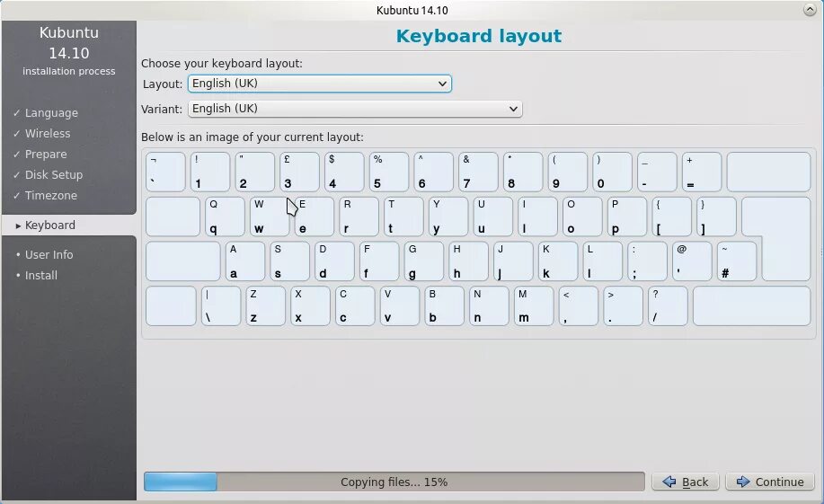Click the window rollup arrow in title bar
The image size is (824, 504).
click(810, 10)
